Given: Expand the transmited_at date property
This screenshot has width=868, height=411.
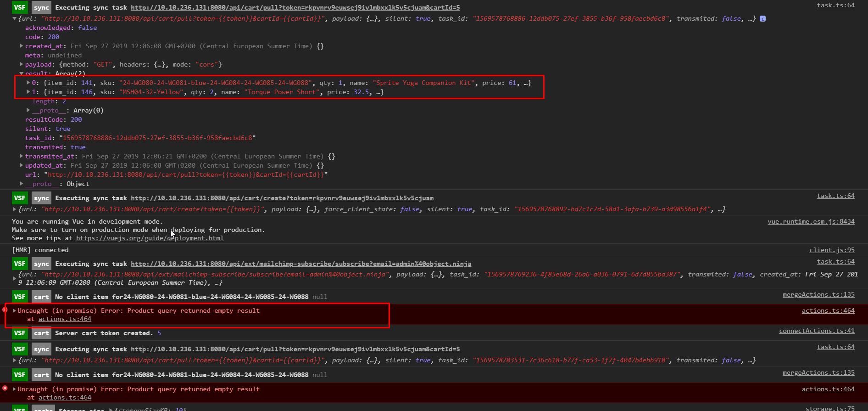Looking at the screenshot, I should click(x=21, y=156).
